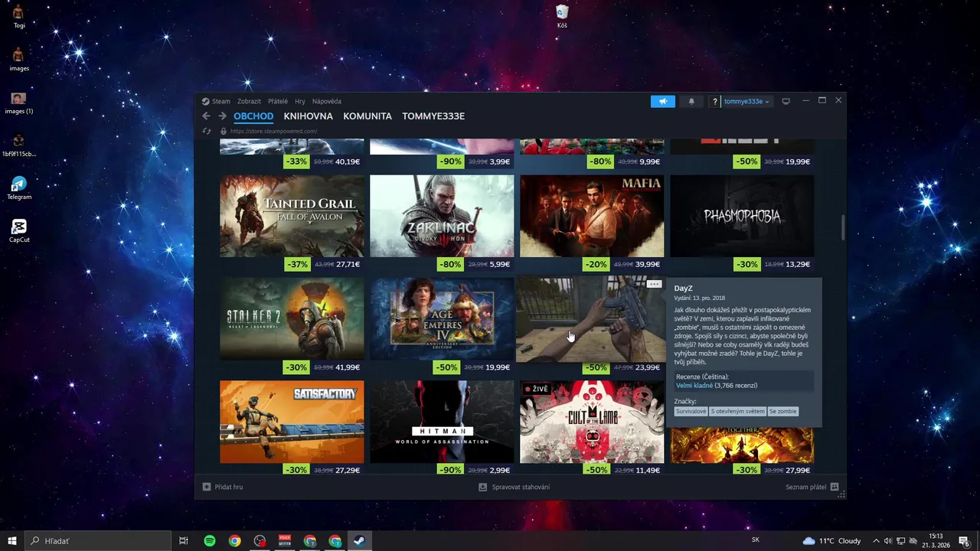Click the 27,71€ price under Tainted Grail

pyautogui.click(x=348, y=264)
